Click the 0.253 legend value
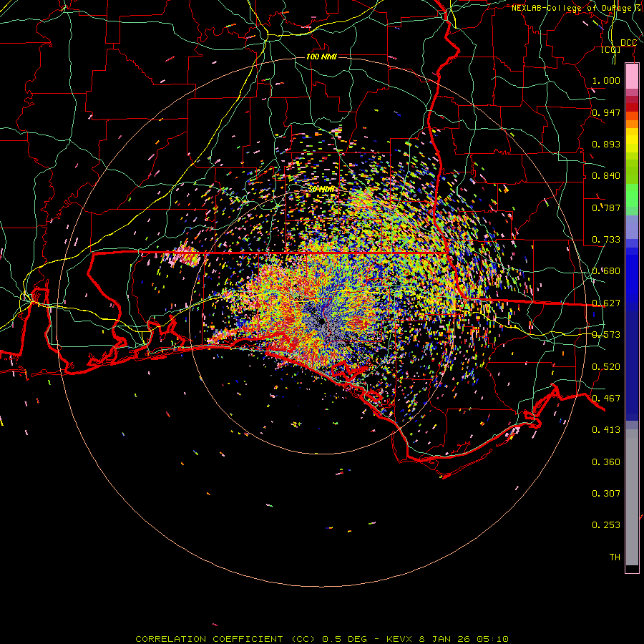Viewport: 644px width, 644px height. [606, 525]
